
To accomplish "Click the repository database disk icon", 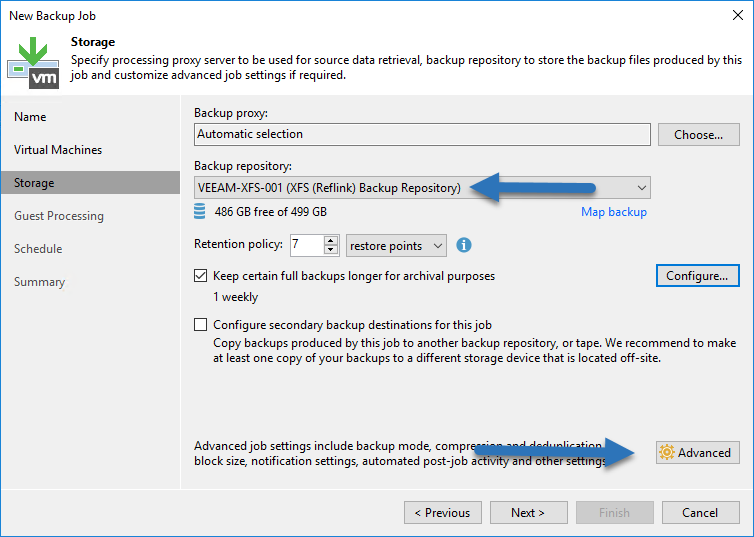I will click(200, 212).
